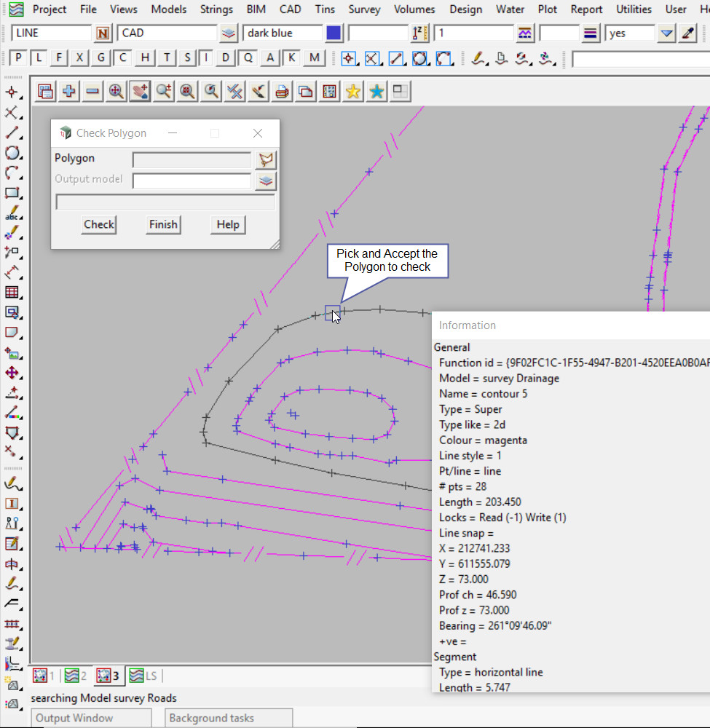Image resolution: width=710 pixels, height=728 pixels.
Task: Open the Strings menu
Action: tap(216, 9)
